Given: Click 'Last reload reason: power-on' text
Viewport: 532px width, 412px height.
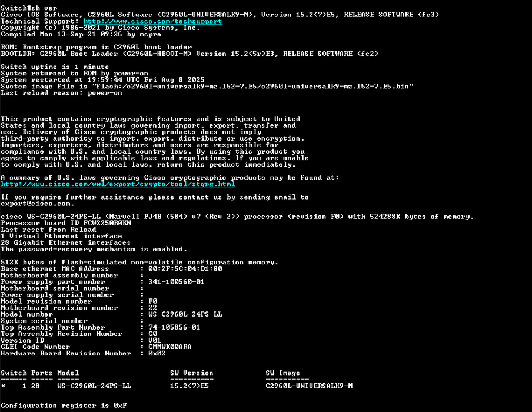Looking at the screenshot, I should point(61,93).
